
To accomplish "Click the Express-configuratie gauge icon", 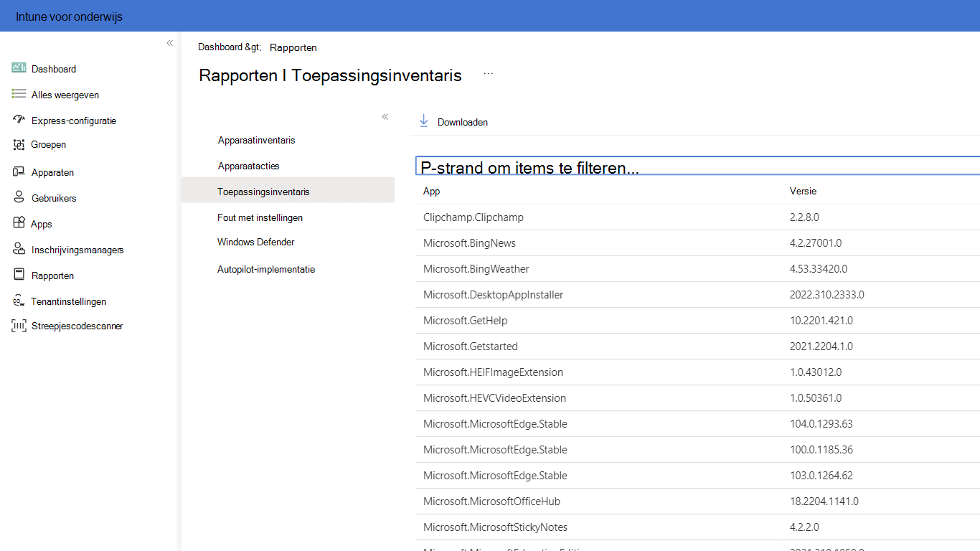I will (19, 119).
